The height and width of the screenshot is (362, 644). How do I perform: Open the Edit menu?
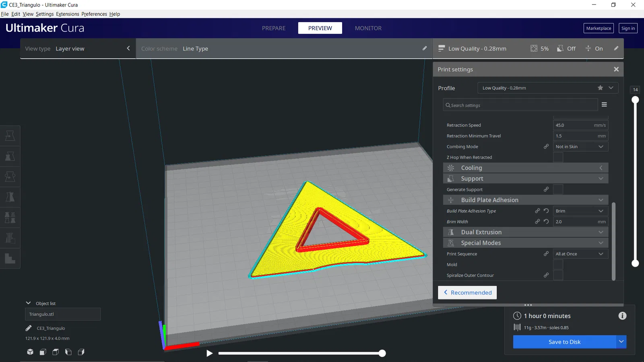coord(16,14)
